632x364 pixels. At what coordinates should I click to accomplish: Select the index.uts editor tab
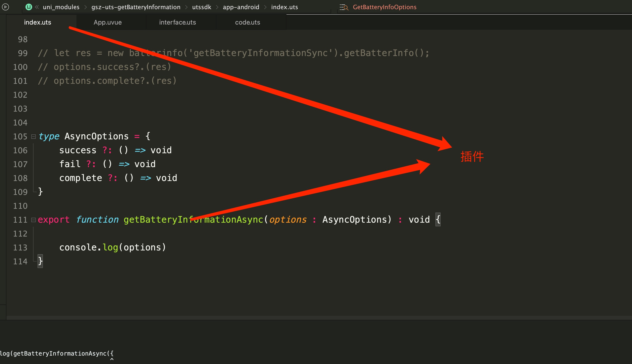(x=37, y=22)
